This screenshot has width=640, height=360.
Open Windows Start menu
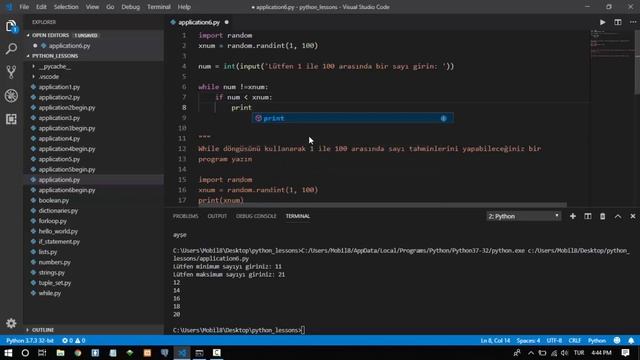pos(8,353)
